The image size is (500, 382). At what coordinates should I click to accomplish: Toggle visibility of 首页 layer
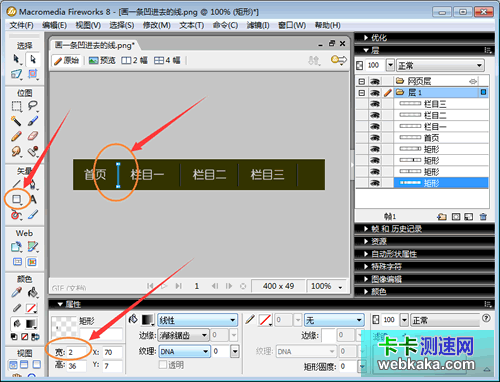pyautogui.click(x=375, y=138)
